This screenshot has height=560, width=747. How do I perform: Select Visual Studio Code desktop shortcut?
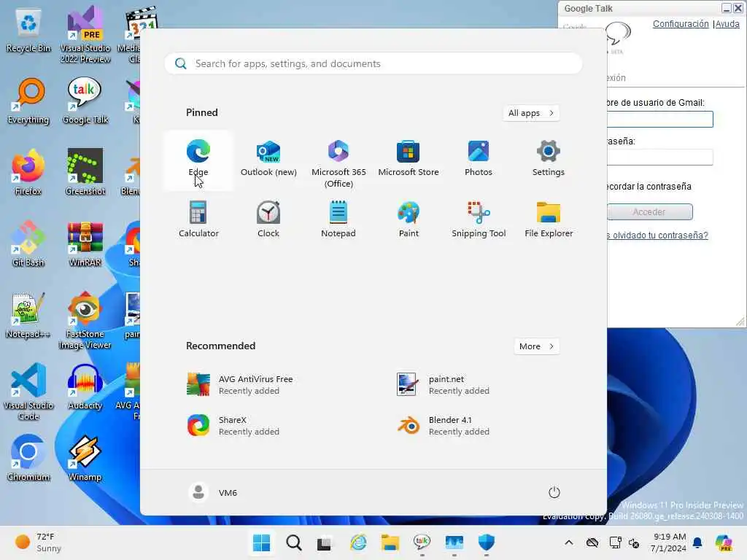click(x=28, y=392)
